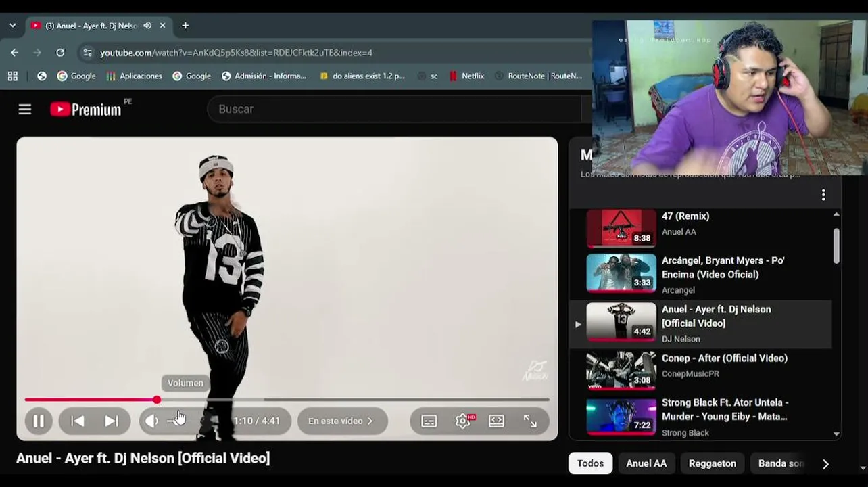Toggle subtitles in the video player
868x487 pixels.
pos(429,421)
